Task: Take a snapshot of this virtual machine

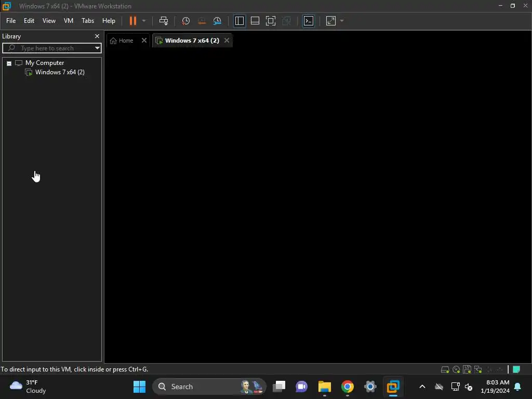Action: point(185,21)
